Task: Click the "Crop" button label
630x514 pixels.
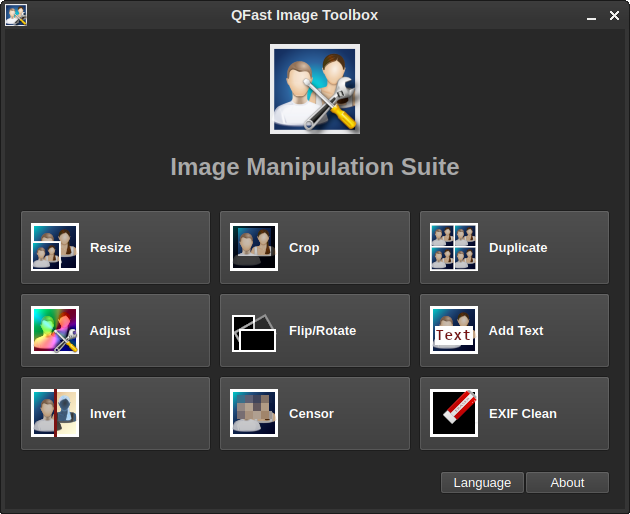Action: [x=304, y=248]
